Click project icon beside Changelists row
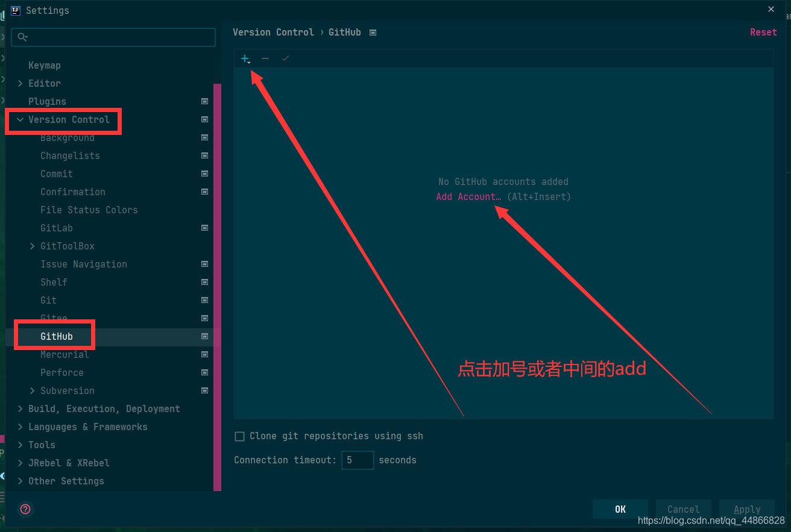 click(204, 155)
